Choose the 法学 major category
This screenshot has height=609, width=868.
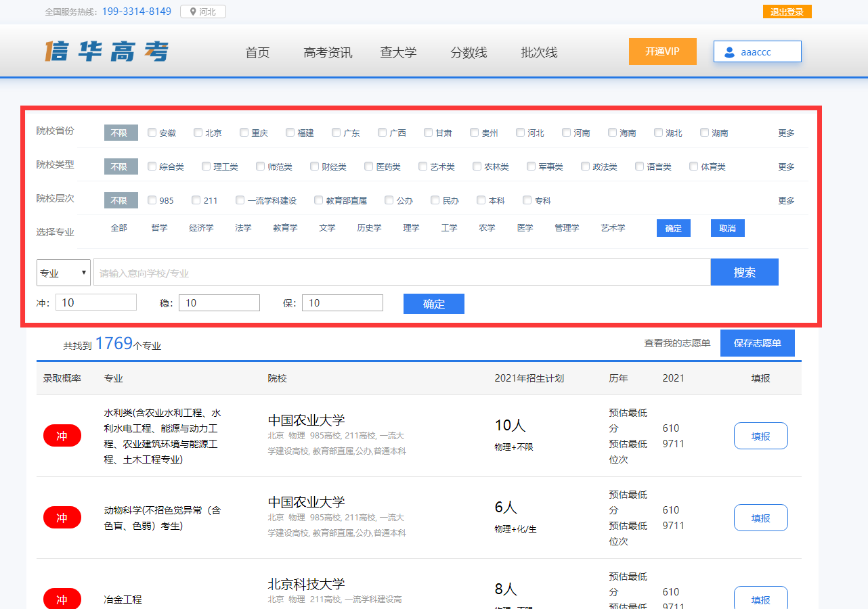click(243, 228)
